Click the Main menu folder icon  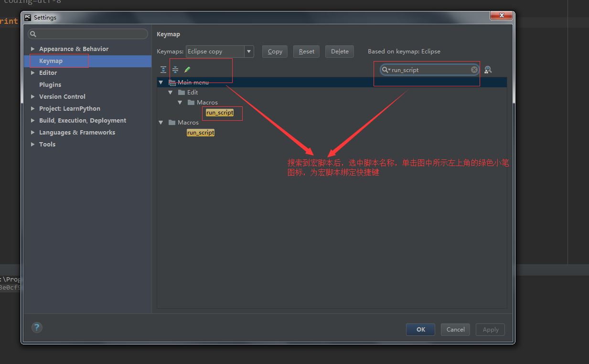(172, 83)
